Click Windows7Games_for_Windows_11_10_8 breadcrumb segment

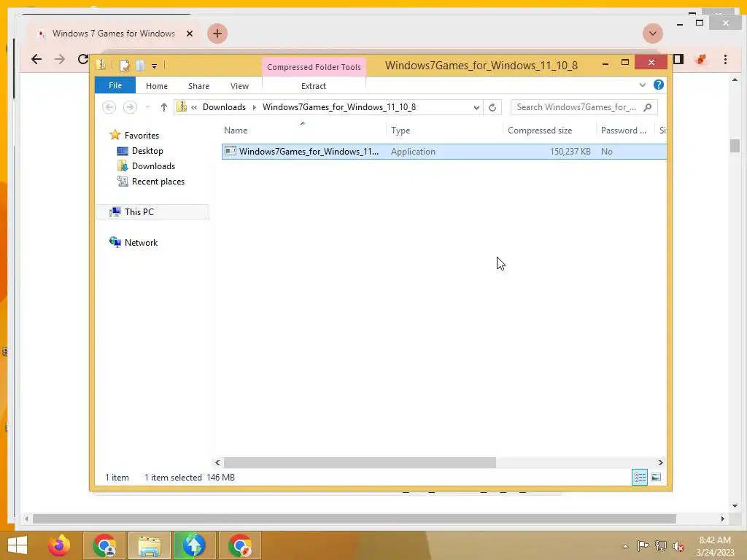pyautogui.click(x=339, y=107)
